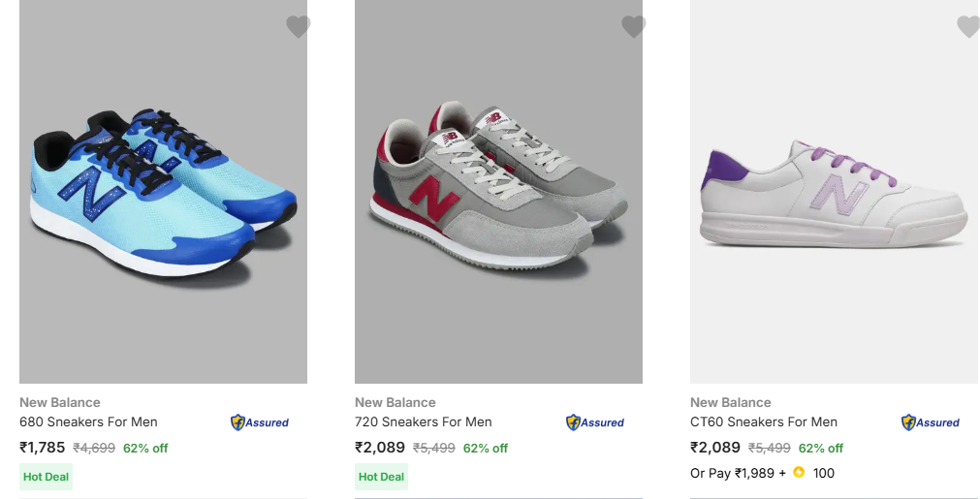Click the Hot Deal tag under 680 Sneakers

(46, 477)
